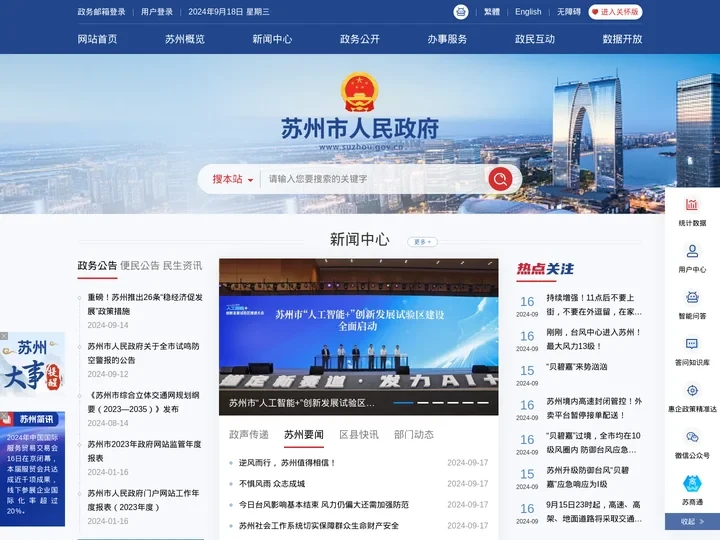This screenshot has height=540, width=720.
Task: Open 不惧风雨 众志成城 article
Action: pyautogui.click(x=272, y=484)
